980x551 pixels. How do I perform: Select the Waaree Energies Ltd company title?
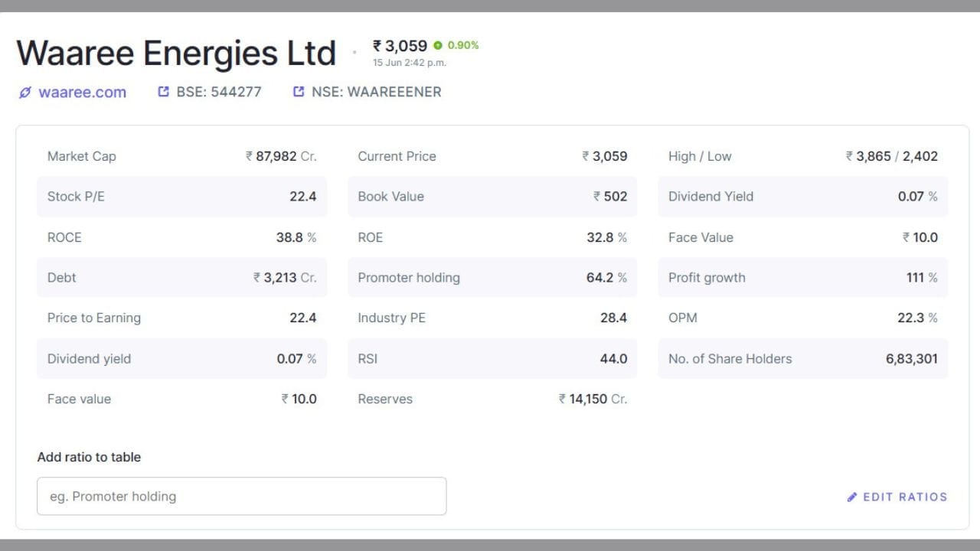pos(176,53)
